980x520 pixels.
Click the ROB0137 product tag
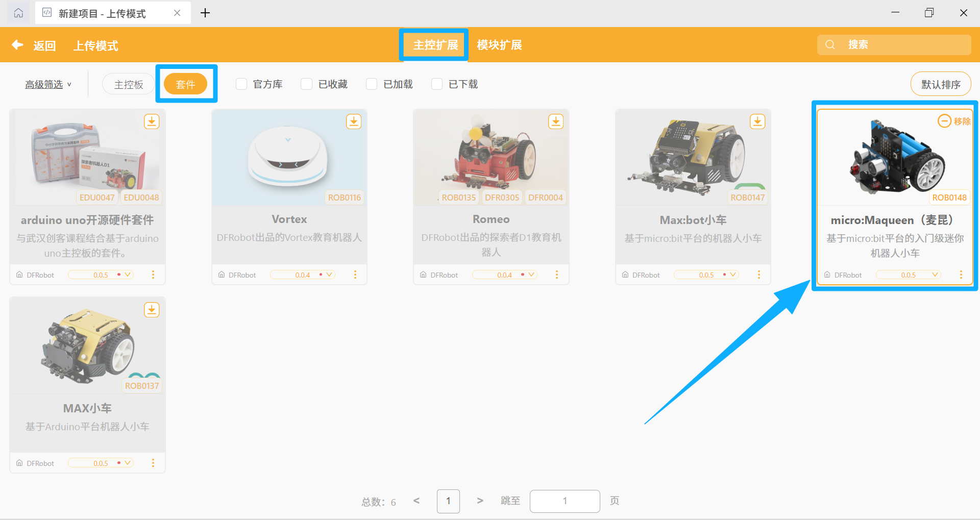tap(142, 386)
